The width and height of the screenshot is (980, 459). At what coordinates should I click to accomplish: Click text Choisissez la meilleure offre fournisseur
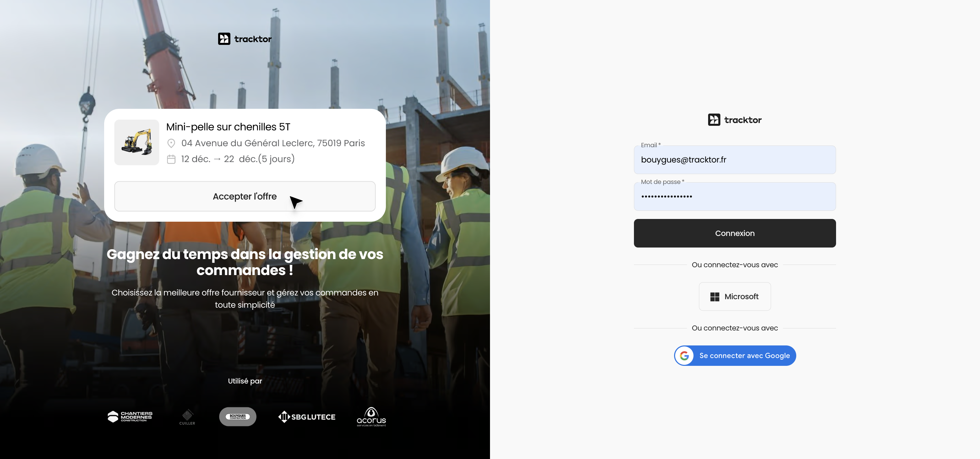click(245, 299)
